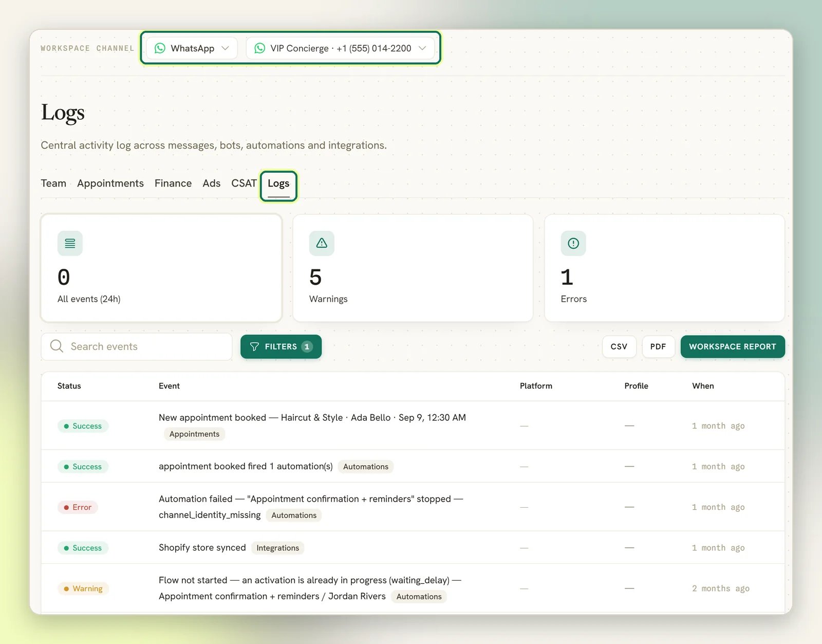822x644 pixels.
Task: Generate the Workspace Report
Action: pyautogui.click(x=733, y=347)
